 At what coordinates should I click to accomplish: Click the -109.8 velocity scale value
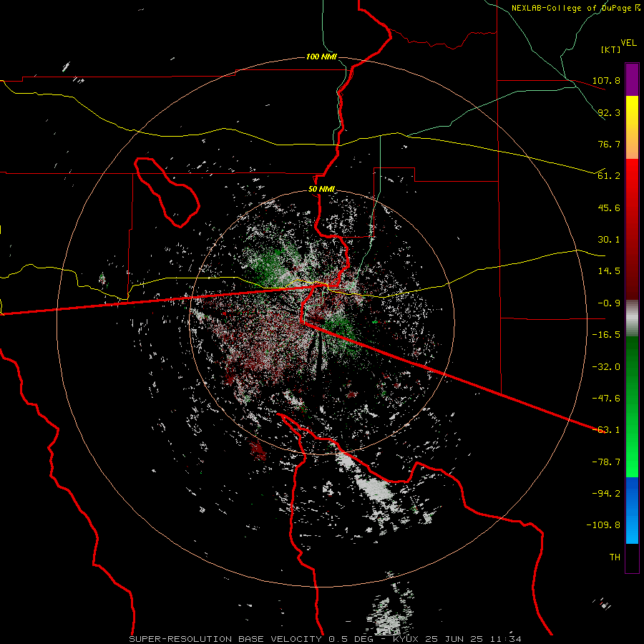(603, 525)
